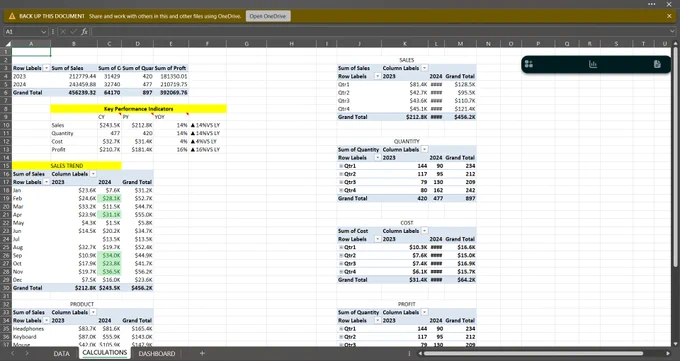Image resolution: width=680 pixels, height=361 pixels.
Task: Open Column Labels filter in PRODUCT pivot
Action: pyautogui.click(x=93, y=312)
